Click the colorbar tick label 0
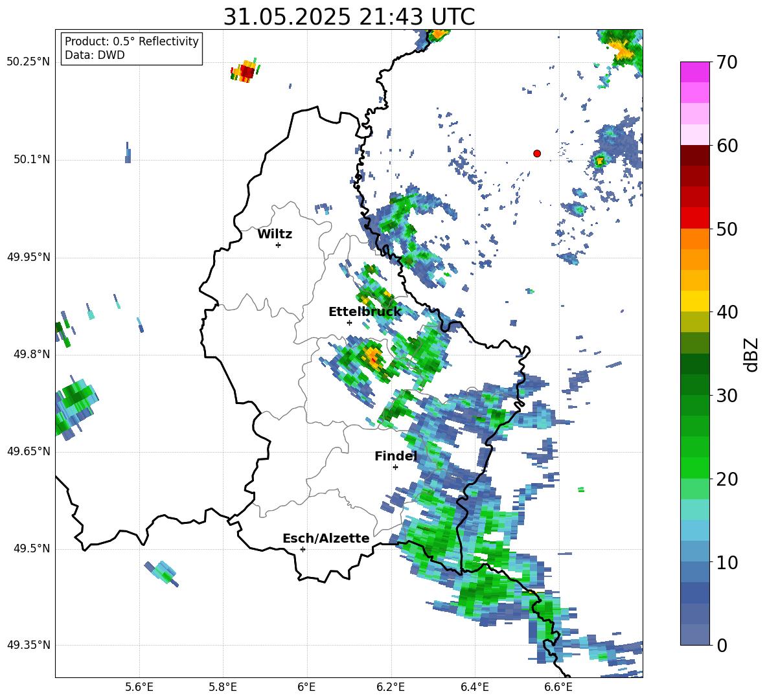The width and height of the screenshot is (767, 700). point(722,645)
